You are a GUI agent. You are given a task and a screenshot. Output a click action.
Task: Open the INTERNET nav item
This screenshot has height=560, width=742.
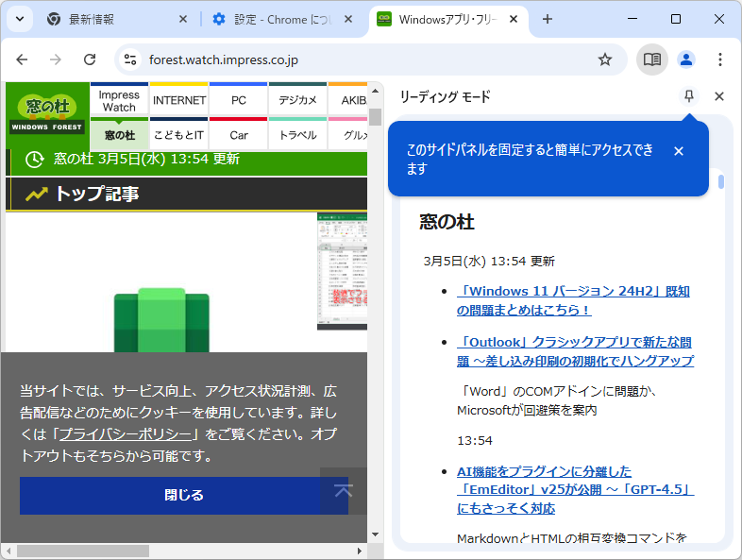tap(178, 99)
